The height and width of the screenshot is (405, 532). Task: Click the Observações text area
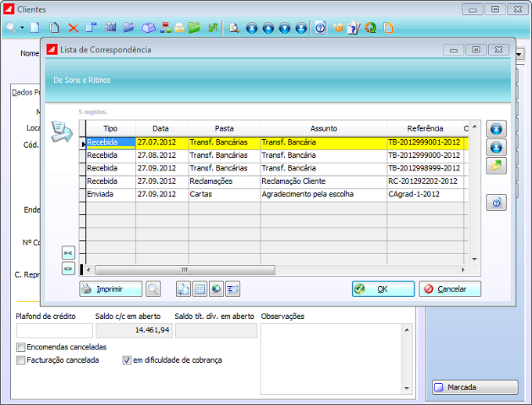click(x=332, y=359)
